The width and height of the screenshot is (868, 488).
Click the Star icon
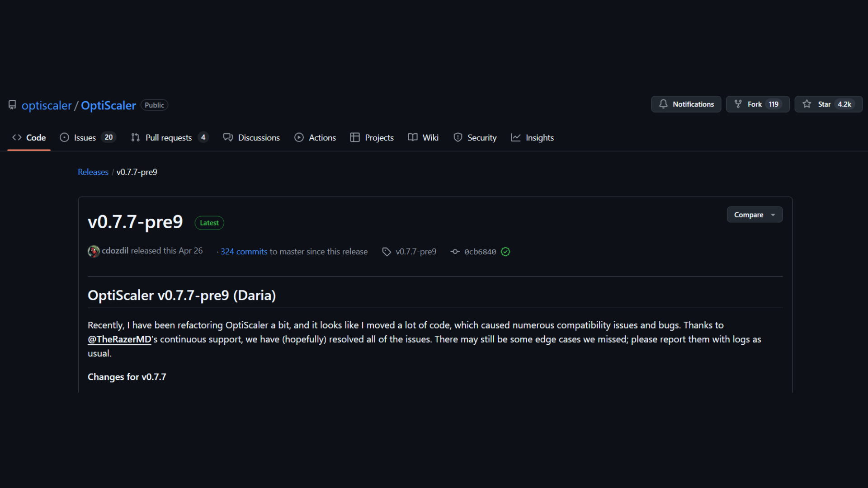point(807,104)
